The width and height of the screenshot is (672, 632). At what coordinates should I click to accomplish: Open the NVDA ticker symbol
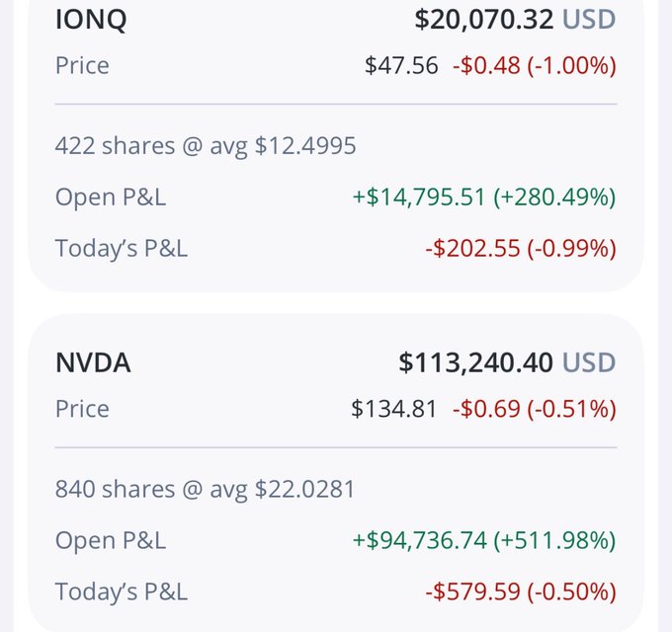[x=93, y=362]
